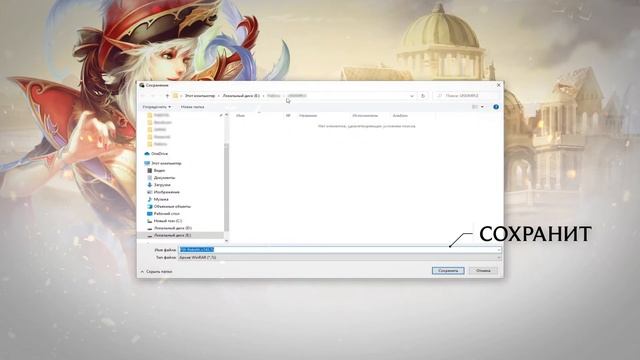Select Локальный диск (D:) drive
Image resolution: width=640 pixels, height=360 pixels.
coord(173,228)
